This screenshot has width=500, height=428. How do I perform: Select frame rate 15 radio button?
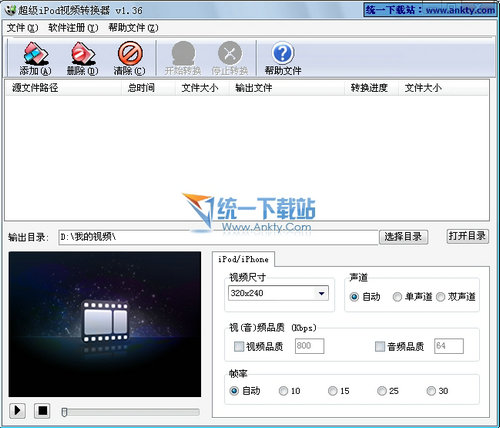(x=333, y=391)
